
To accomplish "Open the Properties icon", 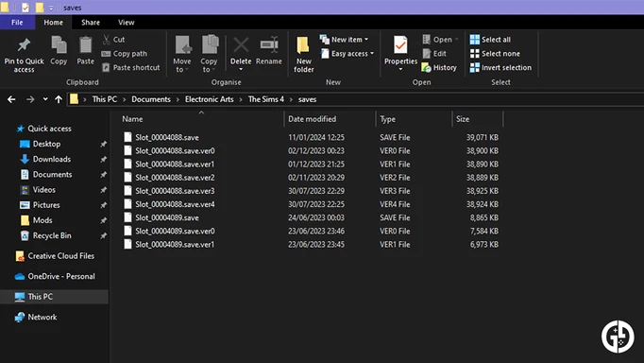I will 400,45.
